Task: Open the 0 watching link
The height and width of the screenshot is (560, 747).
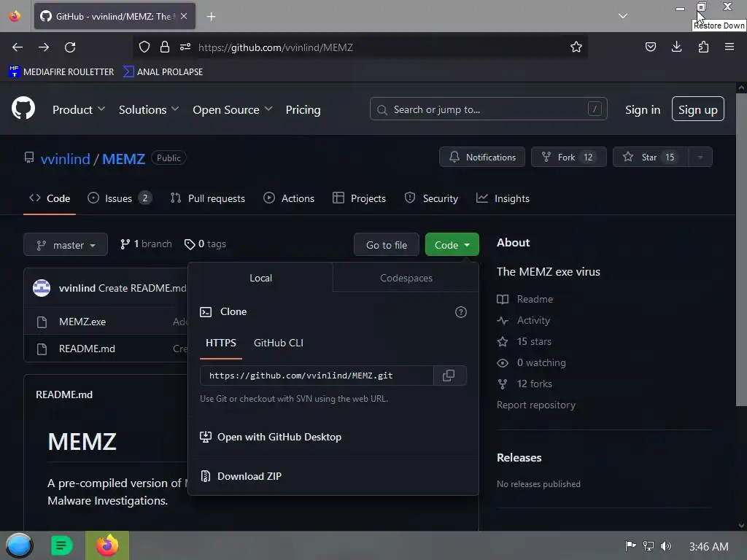Action: point(531,362)
